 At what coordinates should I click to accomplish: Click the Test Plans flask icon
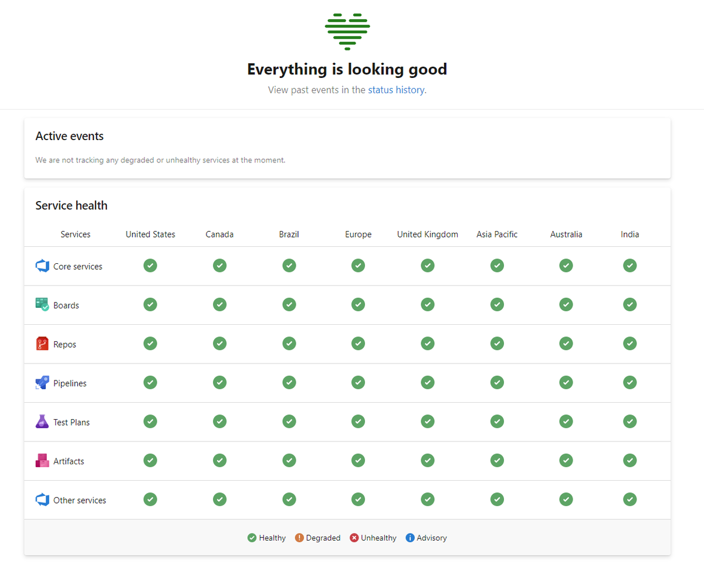click(x=42, y=422)
